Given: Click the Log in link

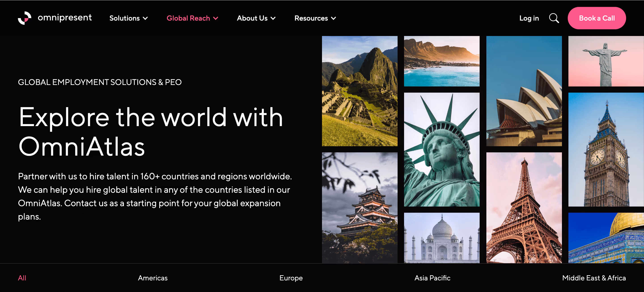Looking at the screenshot, I should 529,18.
